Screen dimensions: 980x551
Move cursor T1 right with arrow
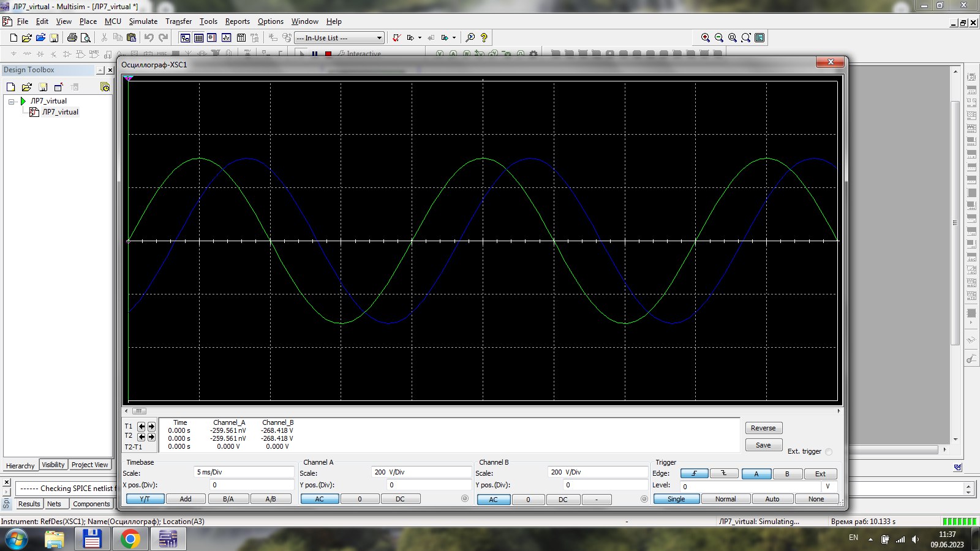[x=151, y=426]
